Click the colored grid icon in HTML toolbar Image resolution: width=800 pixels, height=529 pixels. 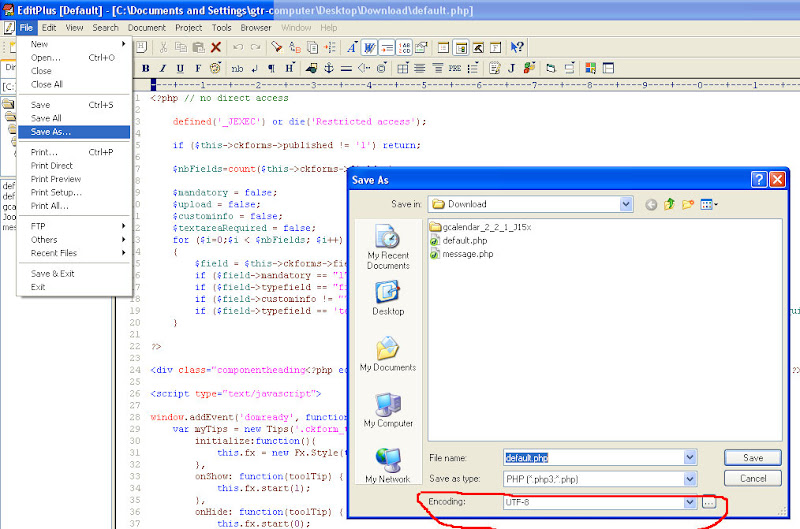pyautogui.click(x=590, y=68)
